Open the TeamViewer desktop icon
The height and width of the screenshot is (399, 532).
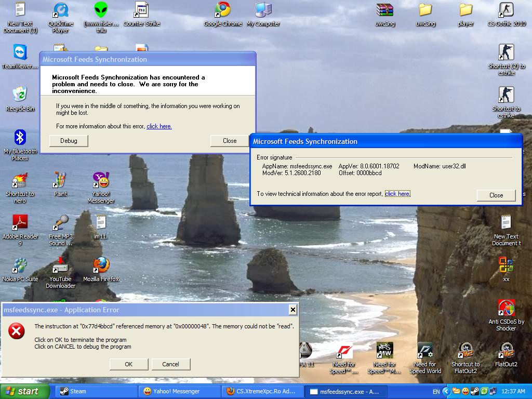20,56
